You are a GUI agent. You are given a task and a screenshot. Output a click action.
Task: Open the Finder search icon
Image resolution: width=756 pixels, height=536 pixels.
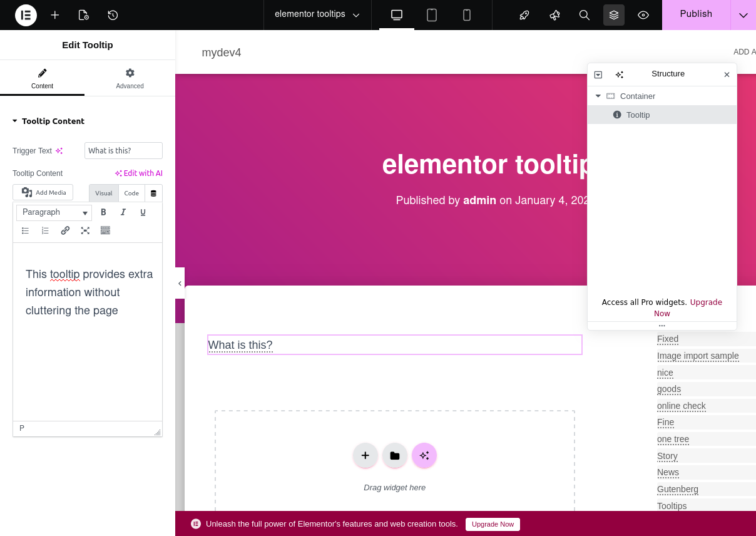click(584, 15)
